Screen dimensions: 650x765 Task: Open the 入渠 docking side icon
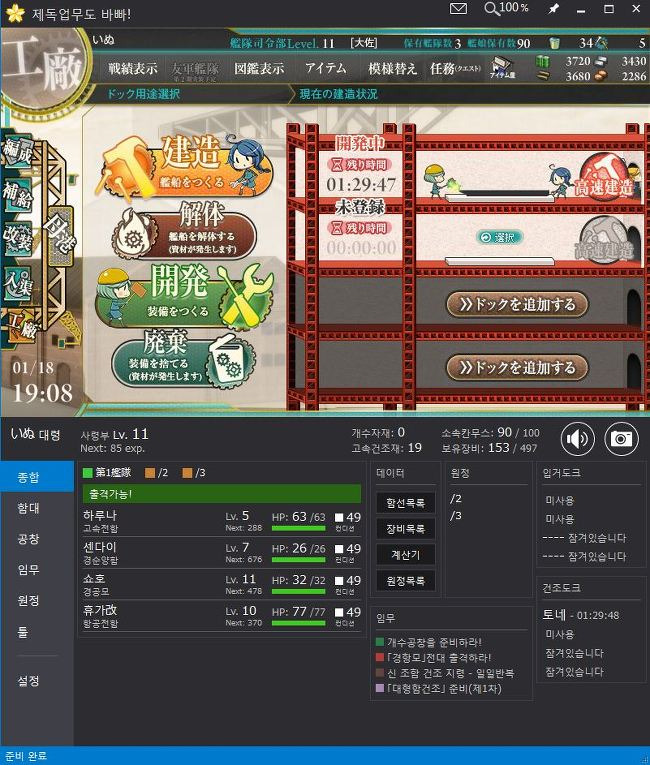coord(18,282)
